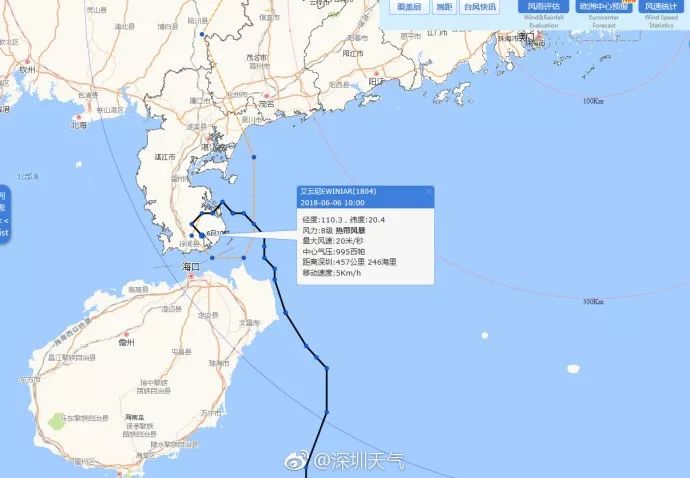The width and height of the screenshot is (690, 478).
Task: Select the current typhoon position marker labeled 6日10时
Action: pyautogui.click(x=202, y=235)
